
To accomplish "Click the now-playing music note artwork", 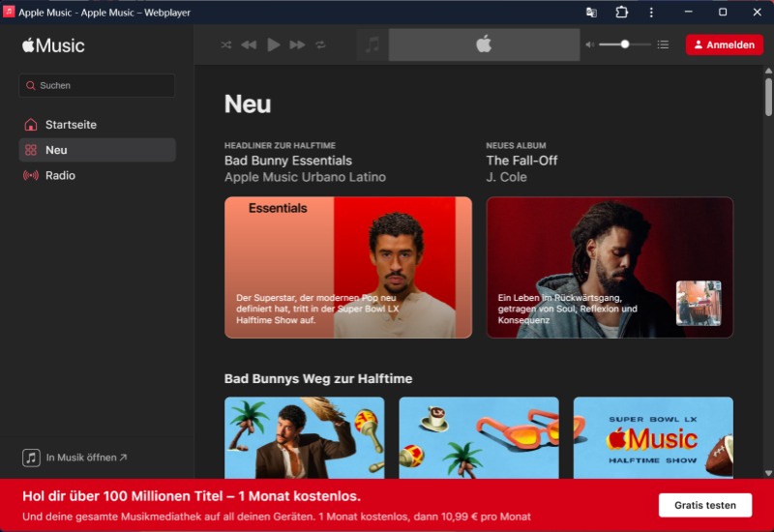I will [x=372, y=44].
